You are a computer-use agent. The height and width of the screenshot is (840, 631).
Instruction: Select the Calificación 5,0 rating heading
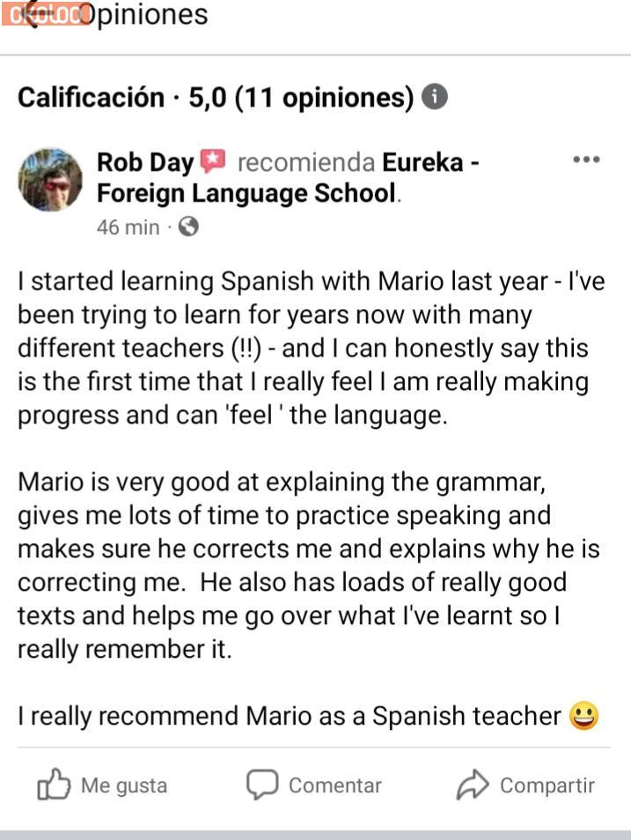[x=215, y=98]
